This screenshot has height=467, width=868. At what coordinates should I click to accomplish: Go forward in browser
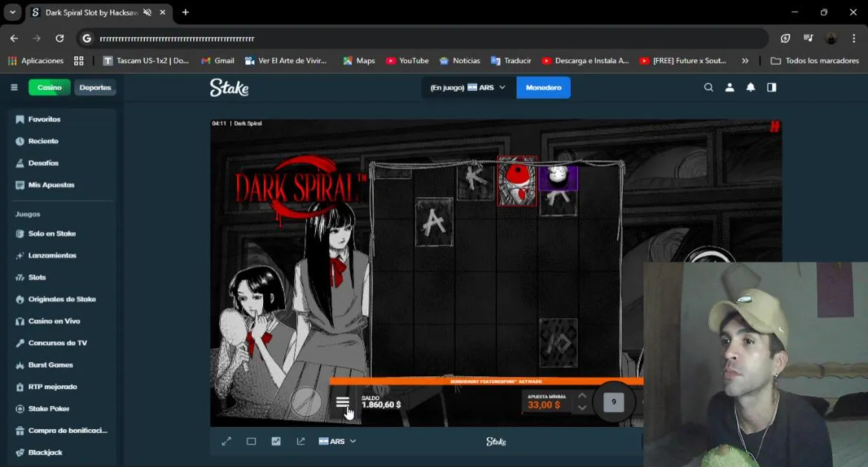point(37,38)
